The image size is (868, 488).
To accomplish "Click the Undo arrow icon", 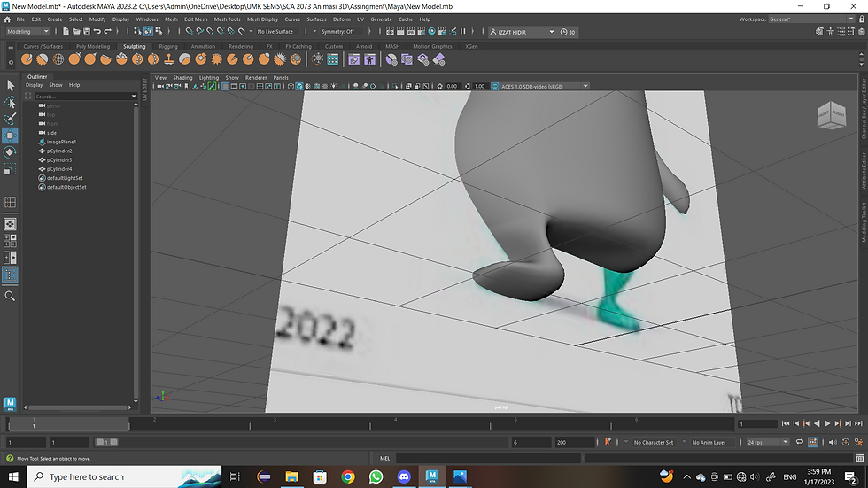I will pyautogui.click(x=97, y=32).
